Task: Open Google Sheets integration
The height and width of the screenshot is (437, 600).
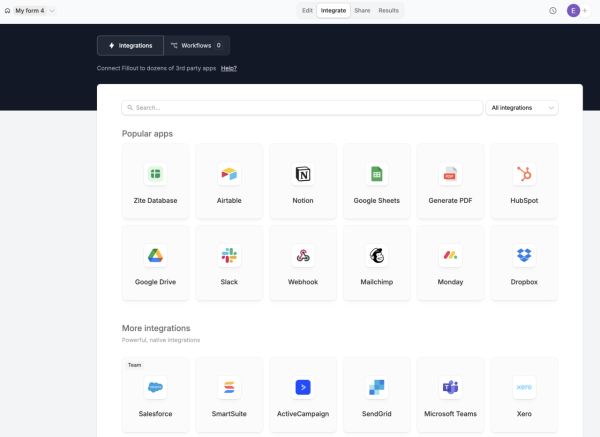Action: click(377, 181)
